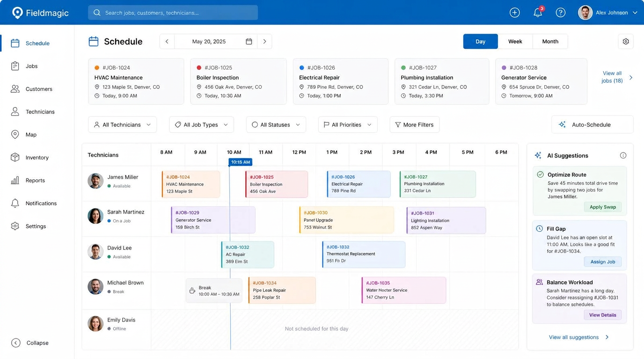
Task: Go to next day arrow
Action: 264,42
